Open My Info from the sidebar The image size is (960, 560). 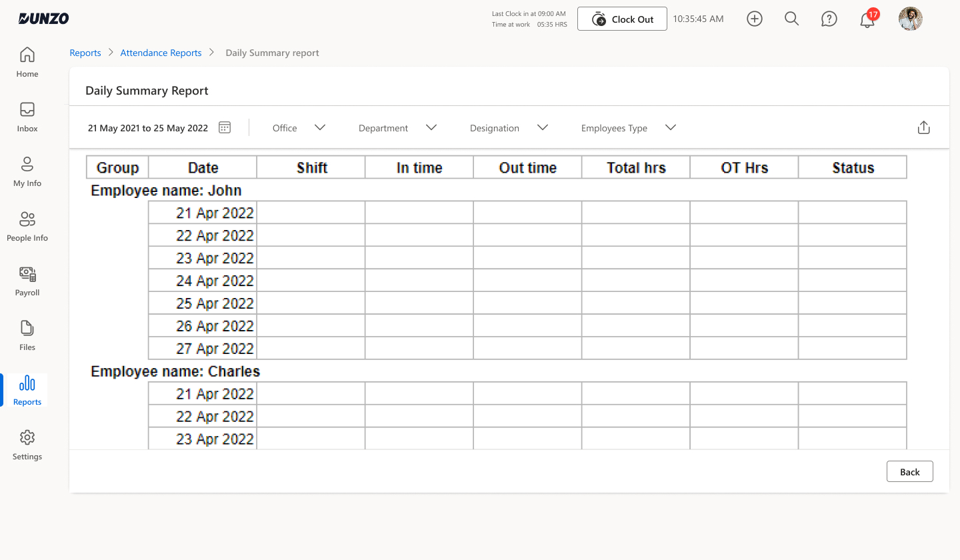[27, 172]
